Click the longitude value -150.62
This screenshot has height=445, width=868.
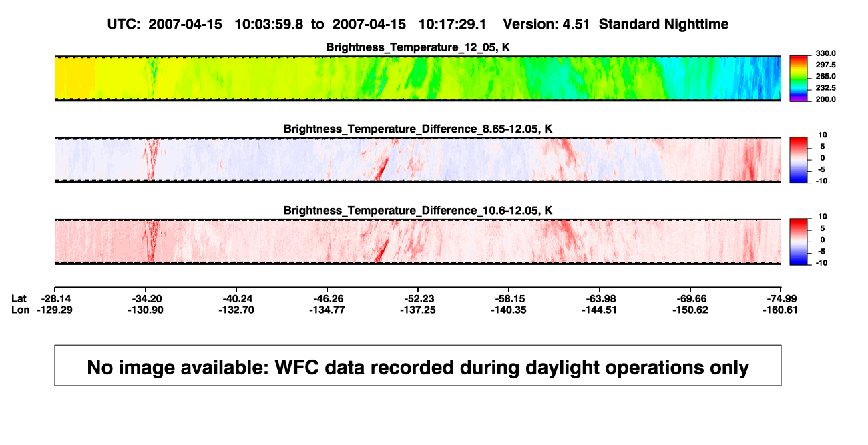[x=691, y=310]
